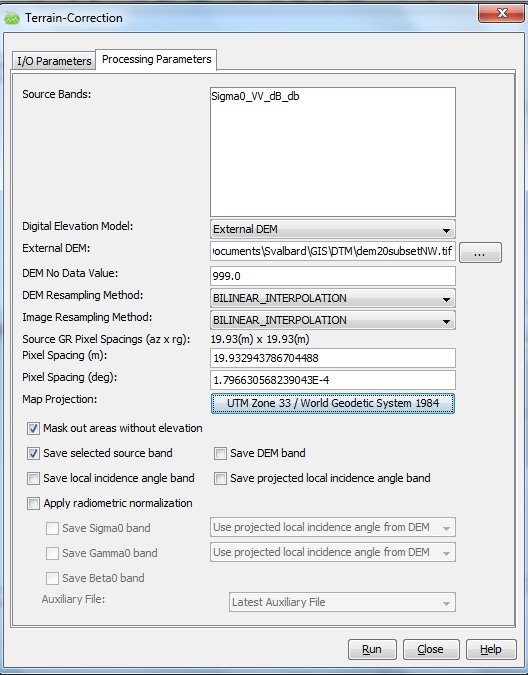Click the Pixel Spacing (deg) field
This screenshot has width=528, height=675.
(x=333, y=380)
